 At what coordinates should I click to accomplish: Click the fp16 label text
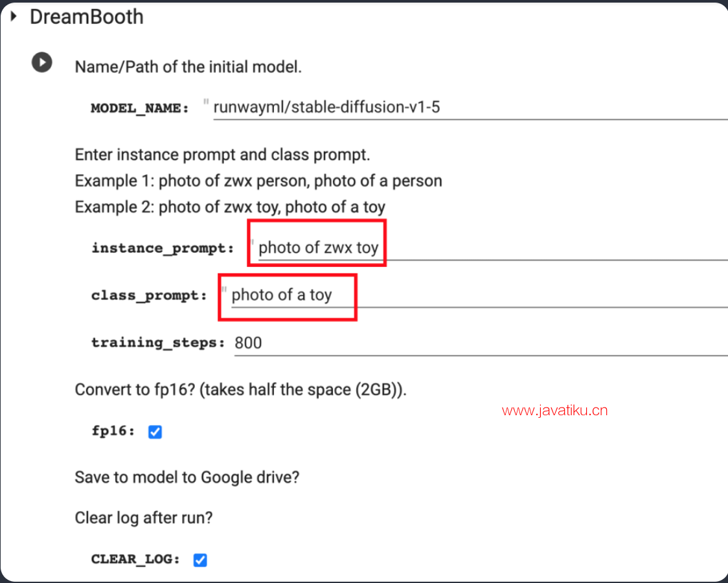(x=113, y=431)
